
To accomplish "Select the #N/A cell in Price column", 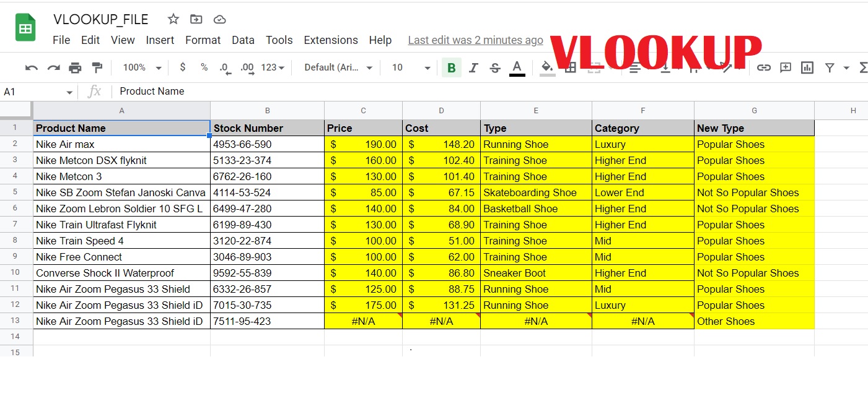I will pos(363,321).
